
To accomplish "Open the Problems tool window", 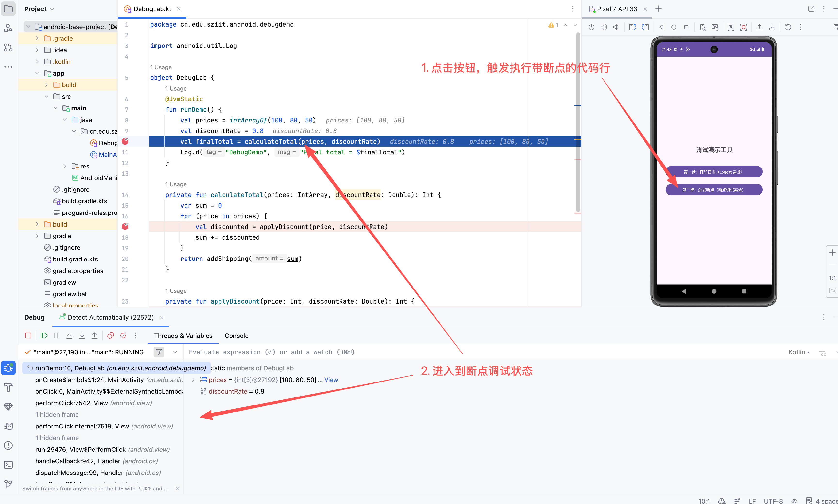I will tap(8, 445).
